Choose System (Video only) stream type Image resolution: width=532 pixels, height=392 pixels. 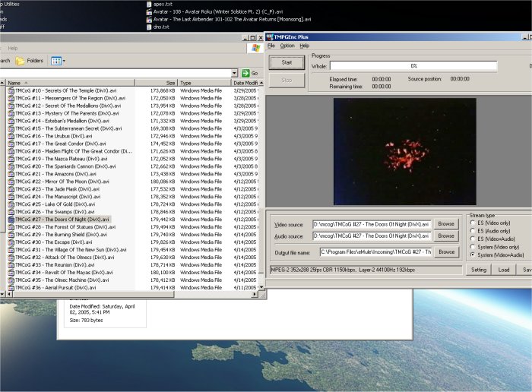click(472, 247)
